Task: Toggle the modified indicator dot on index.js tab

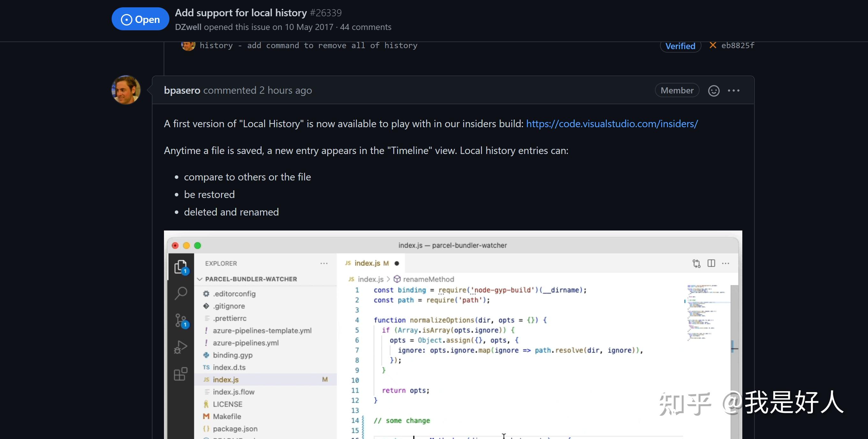Action: [x=396, y=263]
